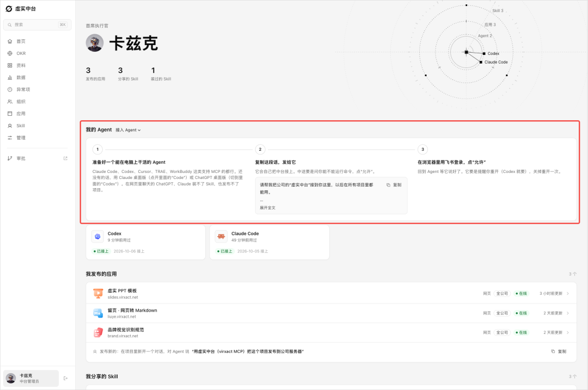This screenshot has width=588, height=390.
Task: Select the 数据 bar chart icon
Action: 10,78
